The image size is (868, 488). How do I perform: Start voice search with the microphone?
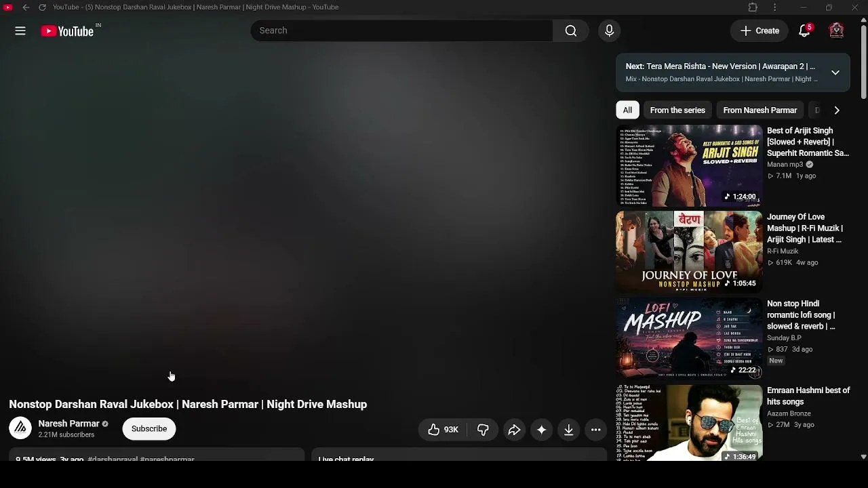pos(609,30)
